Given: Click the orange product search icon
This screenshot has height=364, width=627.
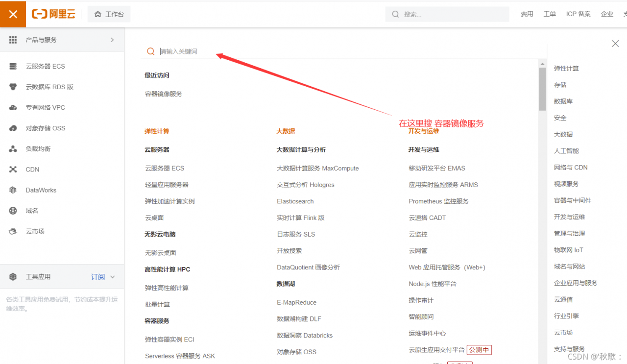Looking at the screenshot, I should coord(151,51).
